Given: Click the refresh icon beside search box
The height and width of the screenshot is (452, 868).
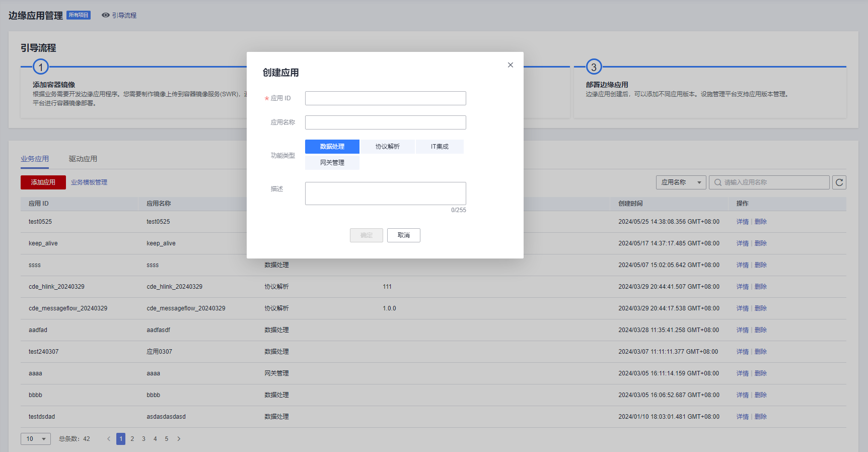Looking at the screenshot, I should click(x=839, y=182).
